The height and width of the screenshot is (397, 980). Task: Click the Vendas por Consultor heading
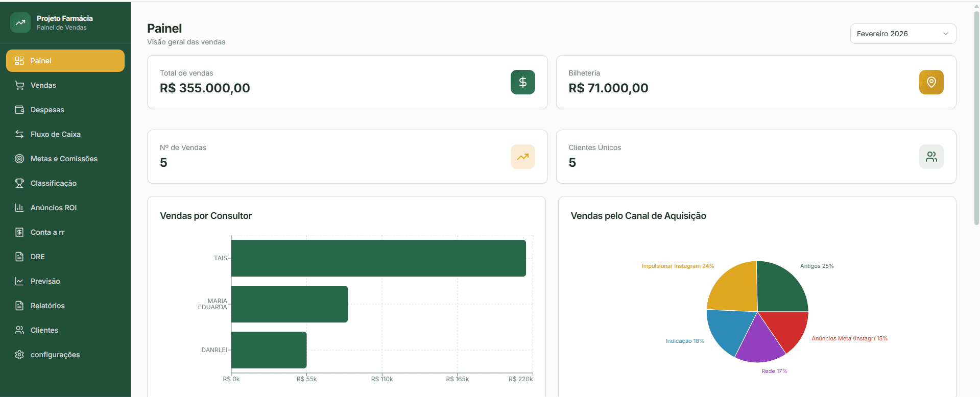pyautogui.click(x=206, y=216)
